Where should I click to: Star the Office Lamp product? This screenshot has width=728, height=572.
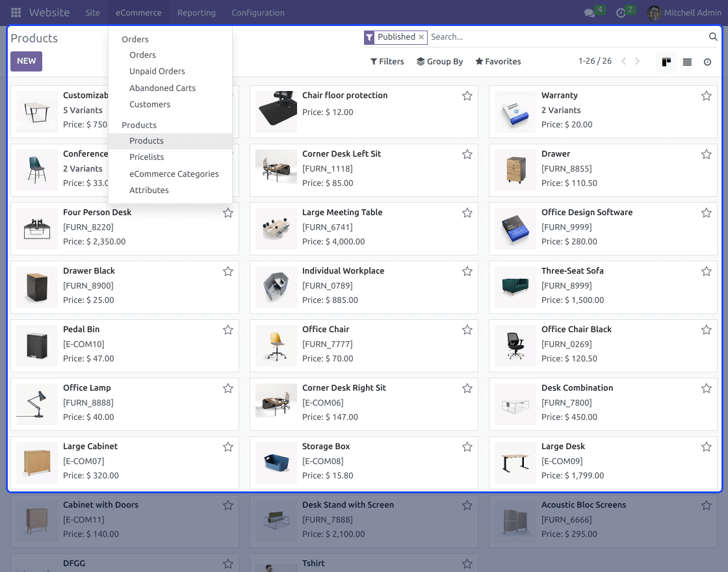(x=228, y=389)
